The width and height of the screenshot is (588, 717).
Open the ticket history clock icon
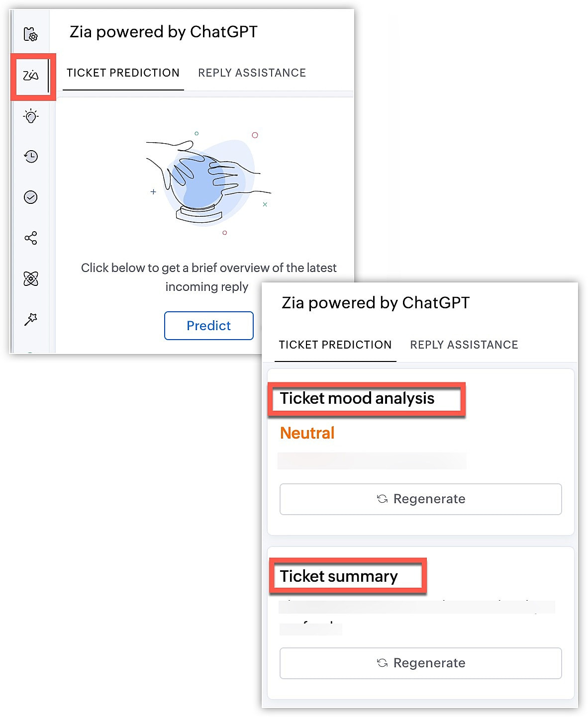(x=31, y=157)
